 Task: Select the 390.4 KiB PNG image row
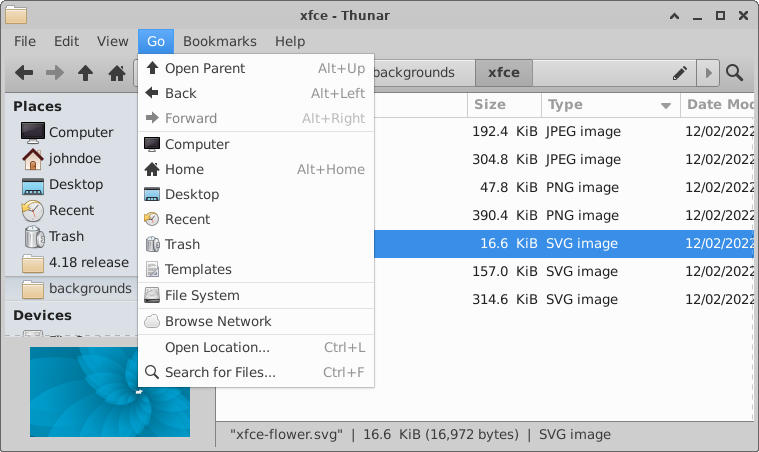pyautogui.click(x=564, y=216)
